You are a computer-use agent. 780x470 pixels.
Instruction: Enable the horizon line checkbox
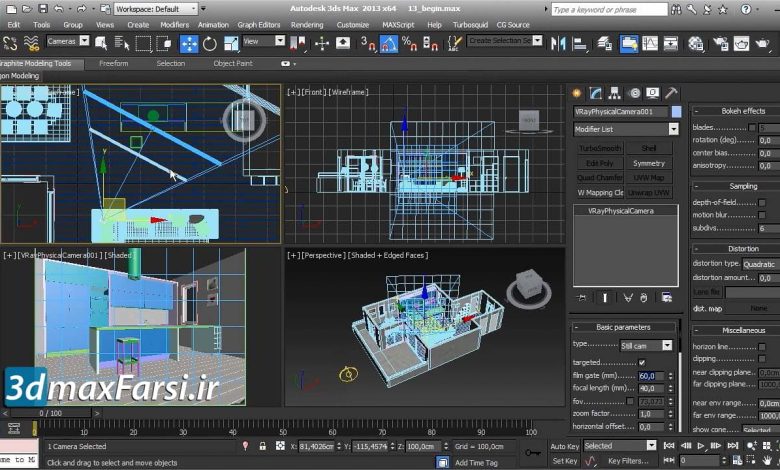coord(762,346)
